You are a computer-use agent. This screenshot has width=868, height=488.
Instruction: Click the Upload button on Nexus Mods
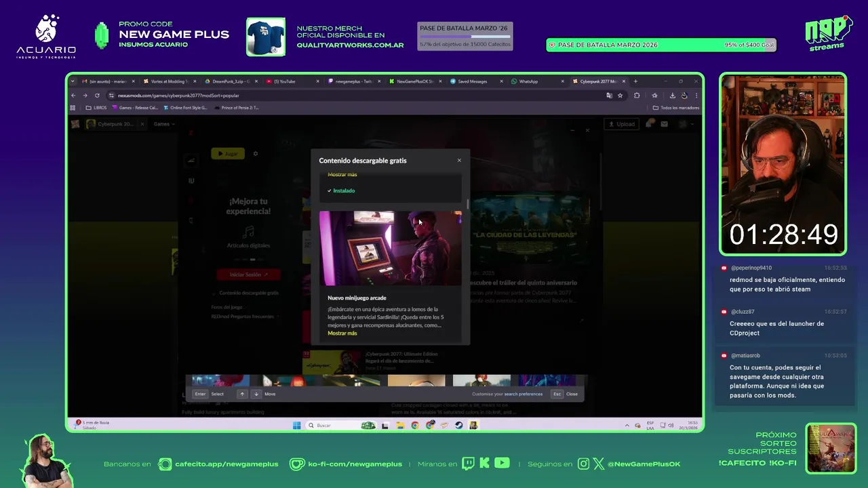pyautogui.click(x=621, y=124)
